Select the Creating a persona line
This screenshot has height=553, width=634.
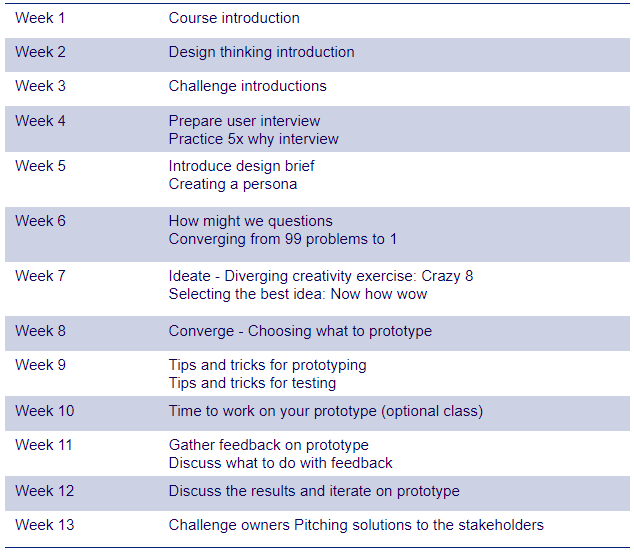point(232,184)
